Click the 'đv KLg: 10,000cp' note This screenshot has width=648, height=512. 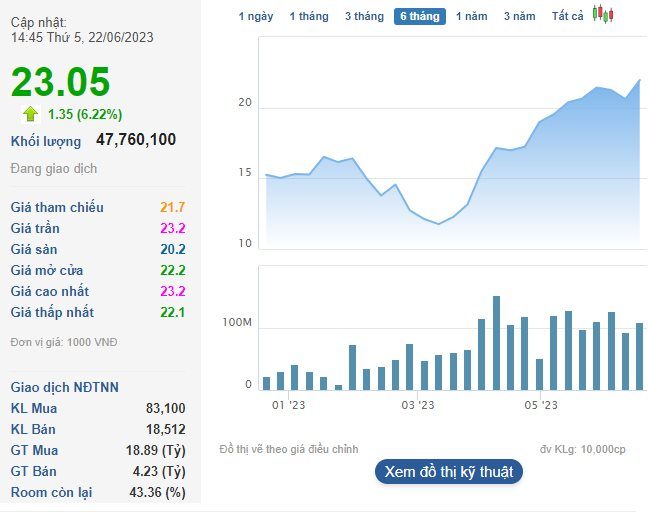582,449
